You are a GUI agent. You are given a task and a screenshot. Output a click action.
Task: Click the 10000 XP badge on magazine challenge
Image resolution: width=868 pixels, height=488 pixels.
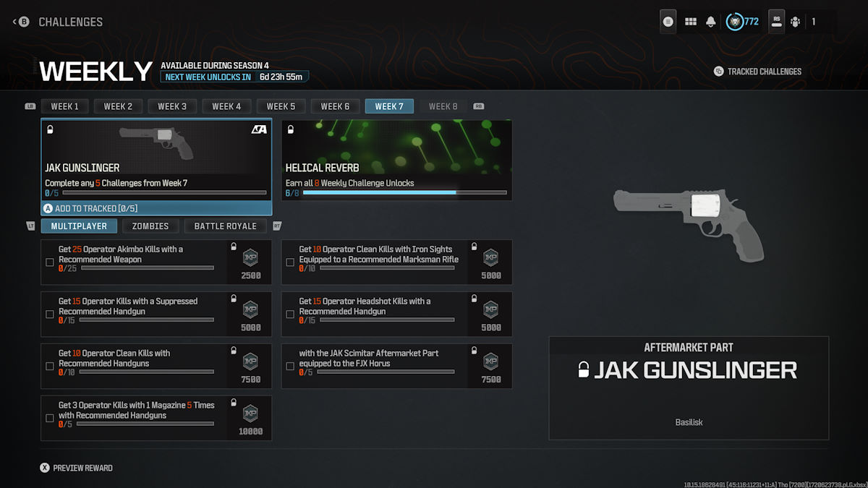coord(250,417)
